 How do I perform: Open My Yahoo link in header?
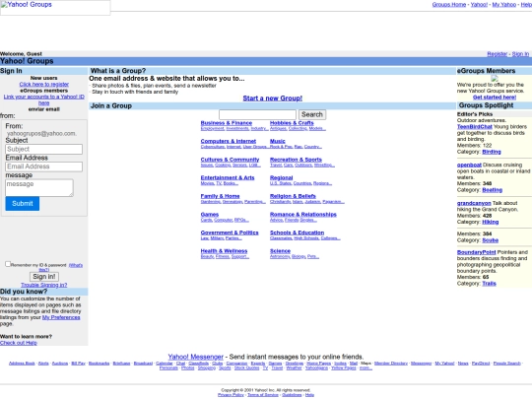(x=503, y=4)
